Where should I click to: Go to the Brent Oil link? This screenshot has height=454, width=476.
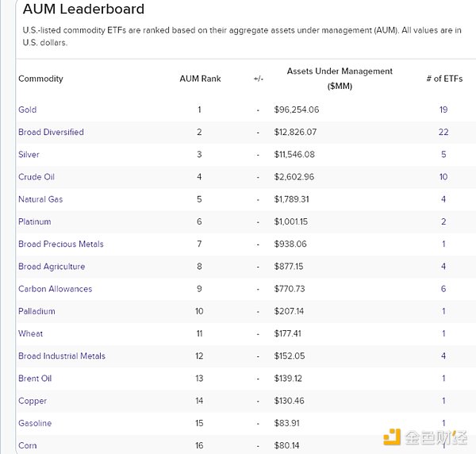[36, 379]
